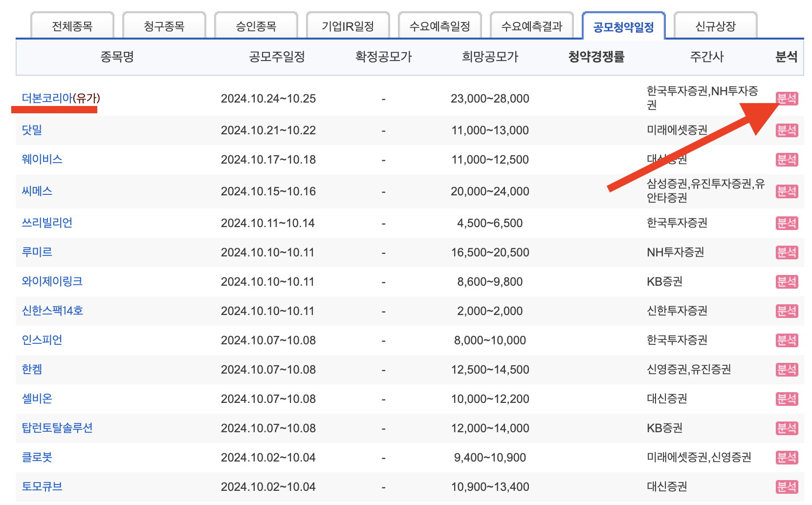812x505 pixels.
Task: Open the 닷밀 company link
Action: click(32, 130)
